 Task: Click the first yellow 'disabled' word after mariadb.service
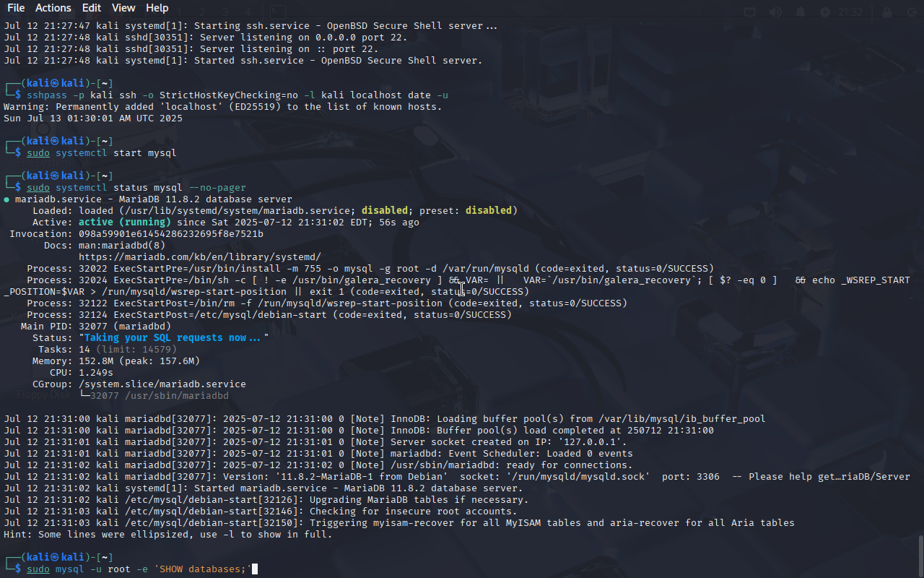point(385,211)
